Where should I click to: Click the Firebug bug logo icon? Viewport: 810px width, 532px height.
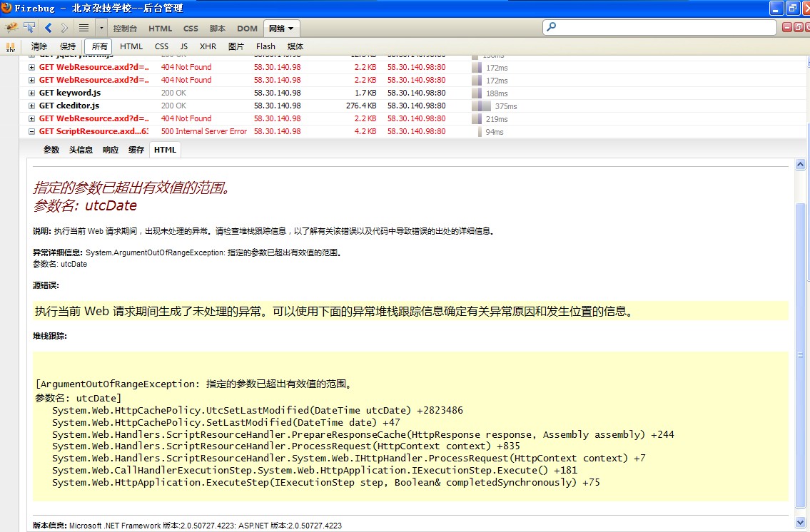point(11,28)
